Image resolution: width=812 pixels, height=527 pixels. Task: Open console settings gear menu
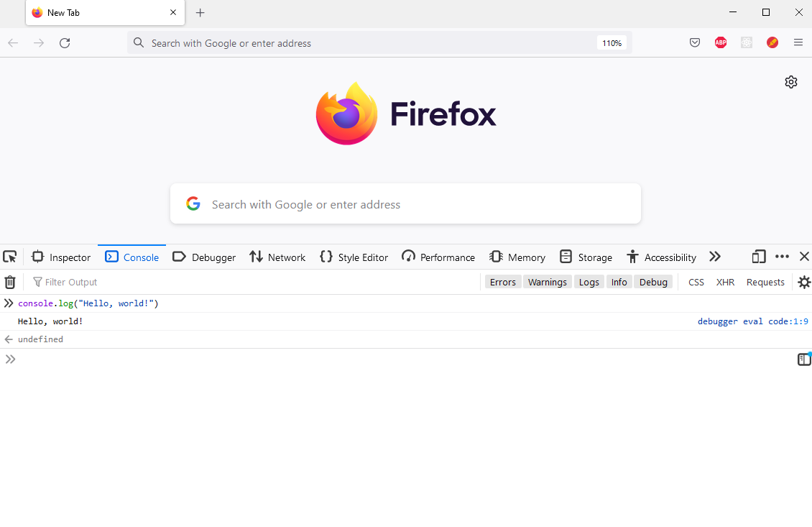803,282
